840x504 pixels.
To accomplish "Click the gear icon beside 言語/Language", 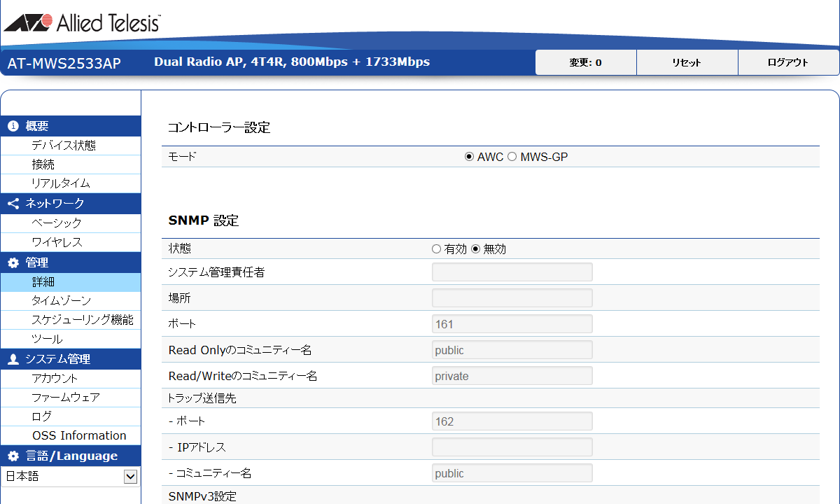I will click(x=13, y=456).
